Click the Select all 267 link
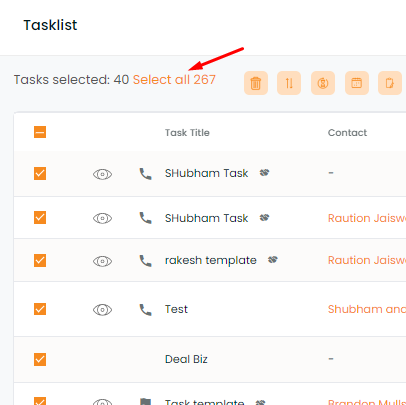 point(174,80)
